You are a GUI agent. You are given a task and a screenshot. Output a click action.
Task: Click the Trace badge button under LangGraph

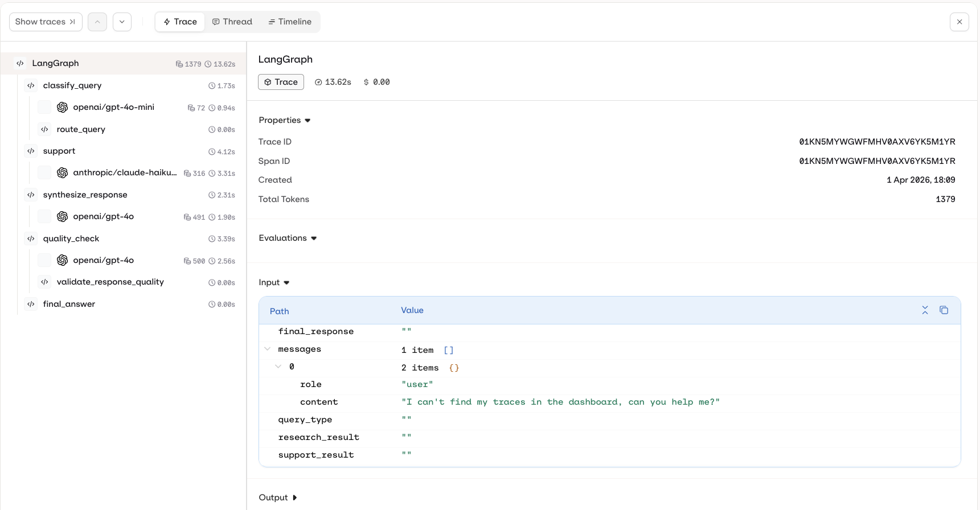point(281,82)
